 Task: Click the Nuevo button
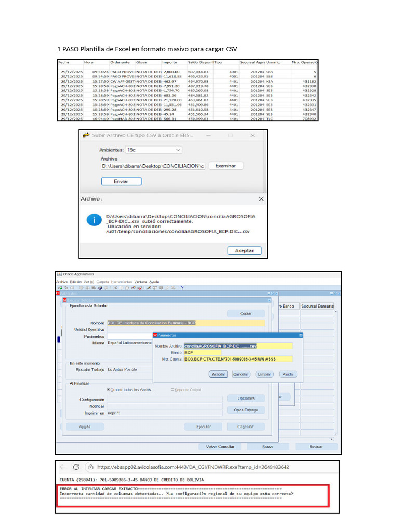[268, 446]
